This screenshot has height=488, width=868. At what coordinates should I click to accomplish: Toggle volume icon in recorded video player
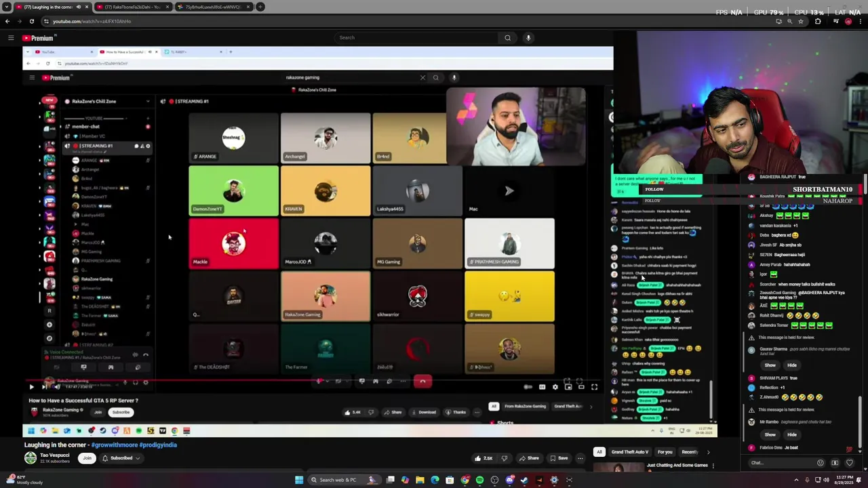(x=57, y=387)
